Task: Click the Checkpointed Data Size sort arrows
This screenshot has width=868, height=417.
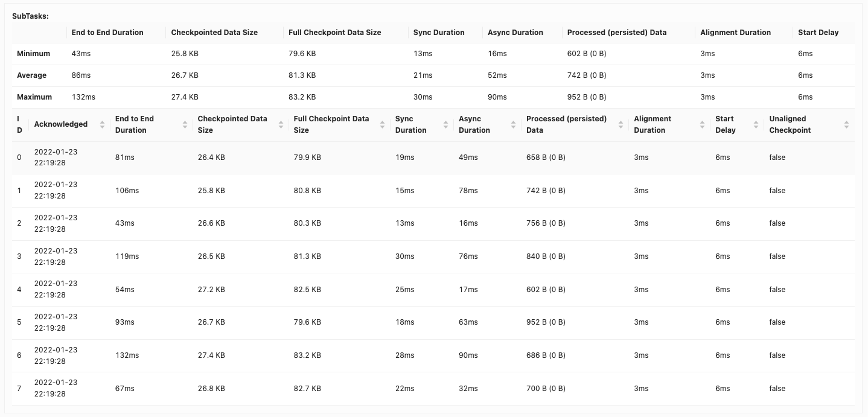Action: click(281, 124)
